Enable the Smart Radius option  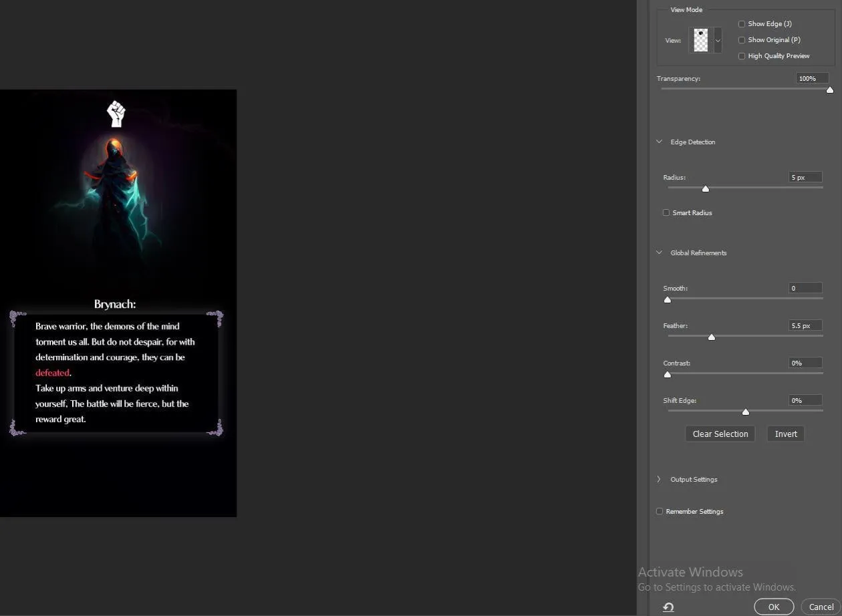[666, 212]
